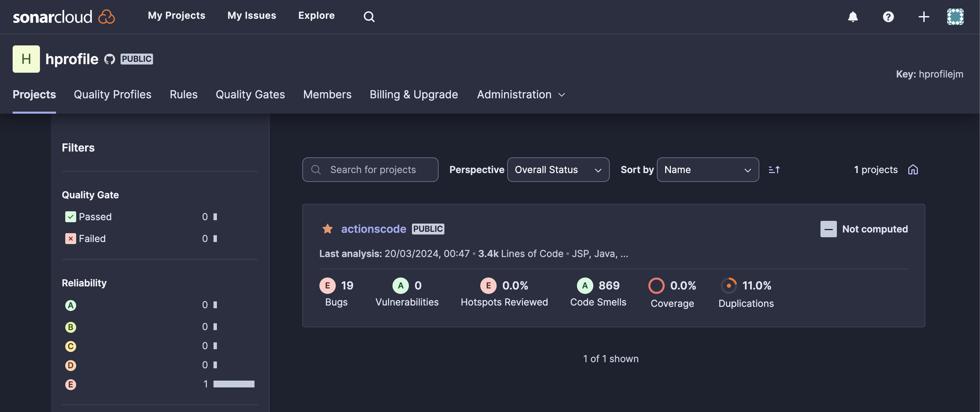Screen dimensions: 980x412
Task: Filter by Passed quality gate
Action: pyautogui.click(x=95, y=217)
